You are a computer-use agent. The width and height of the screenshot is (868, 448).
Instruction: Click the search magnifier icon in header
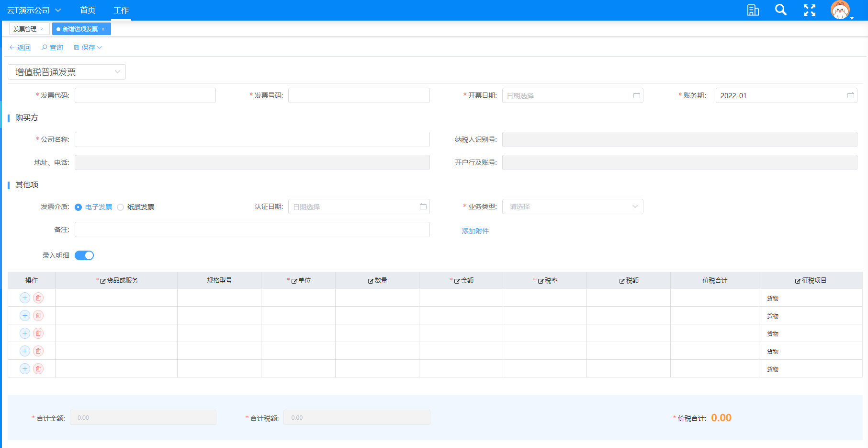(x=781, y=10)
